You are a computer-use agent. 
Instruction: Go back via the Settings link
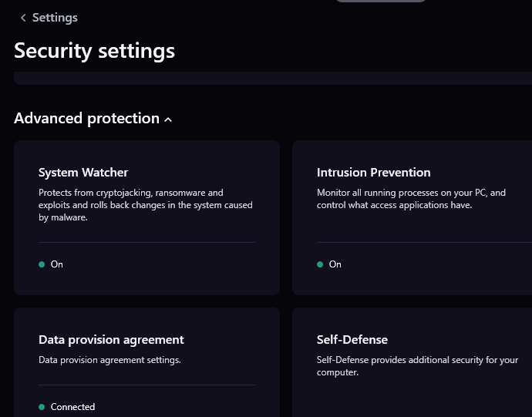55,18
